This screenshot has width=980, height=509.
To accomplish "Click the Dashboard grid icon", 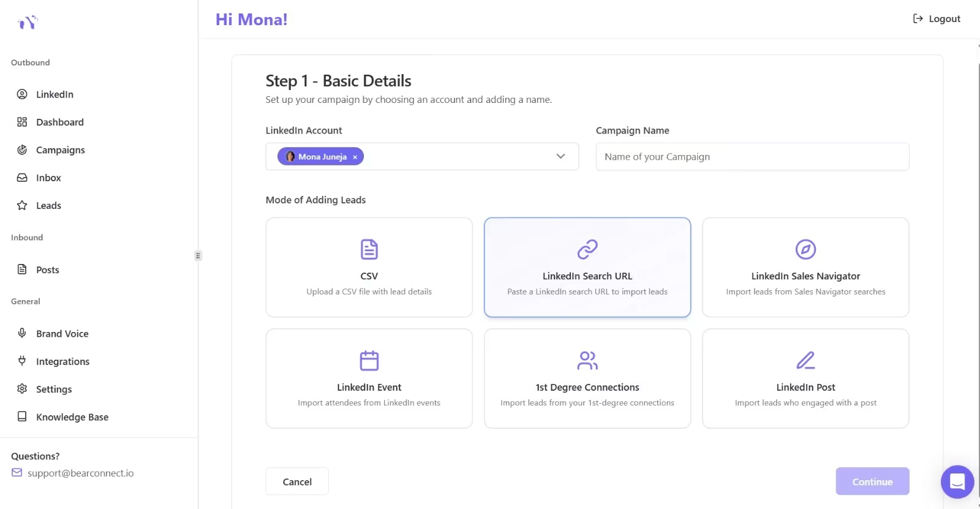I will coord(22,122).
